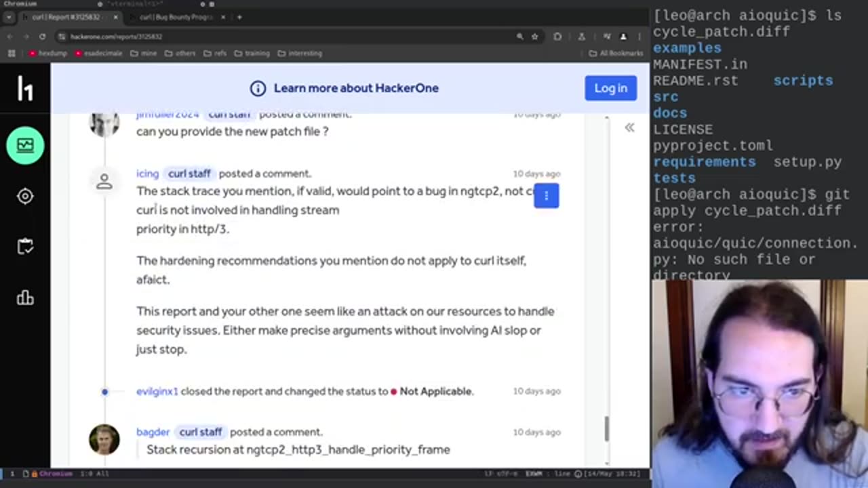
Task: Open the interesting bookmarks folder
Action: point(300,54)
